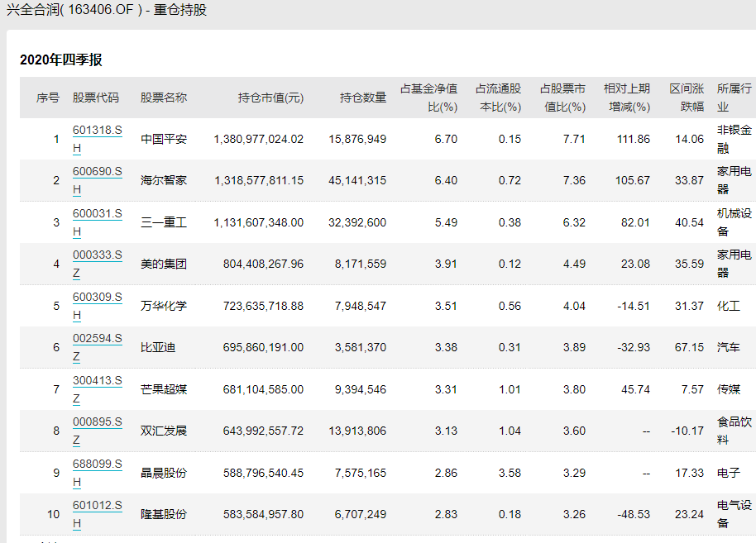Follow the 600309.SH stock code link
756x543 pixels.
[97, 298]
